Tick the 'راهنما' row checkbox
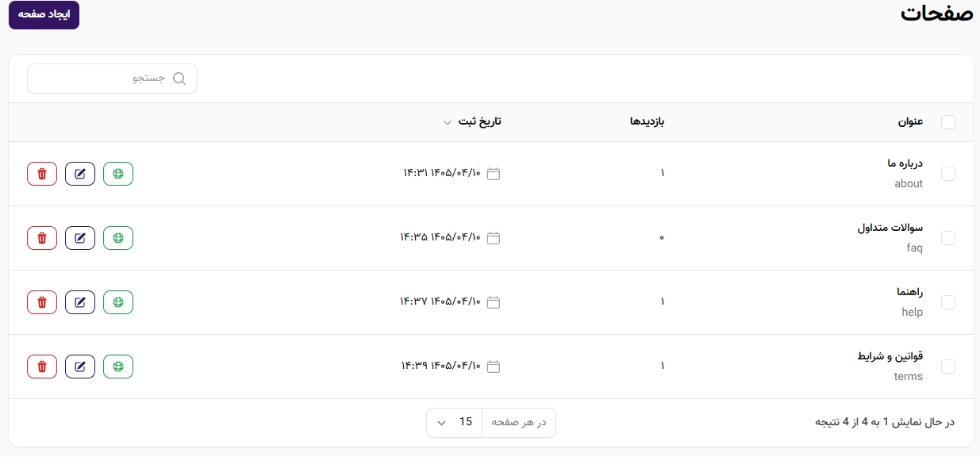Screen dimensions: 980x457 coord(948,302)
